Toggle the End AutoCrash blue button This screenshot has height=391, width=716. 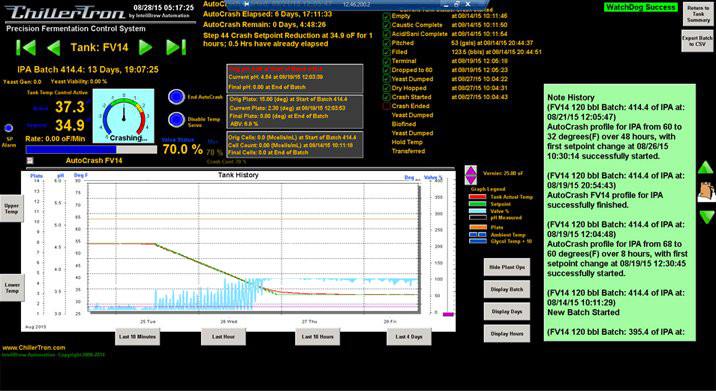coord(176,97)
